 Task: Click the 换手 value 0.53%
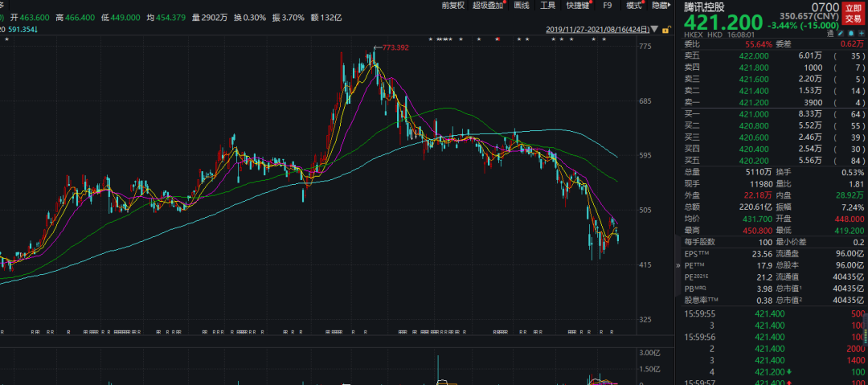tap(853, 172)
